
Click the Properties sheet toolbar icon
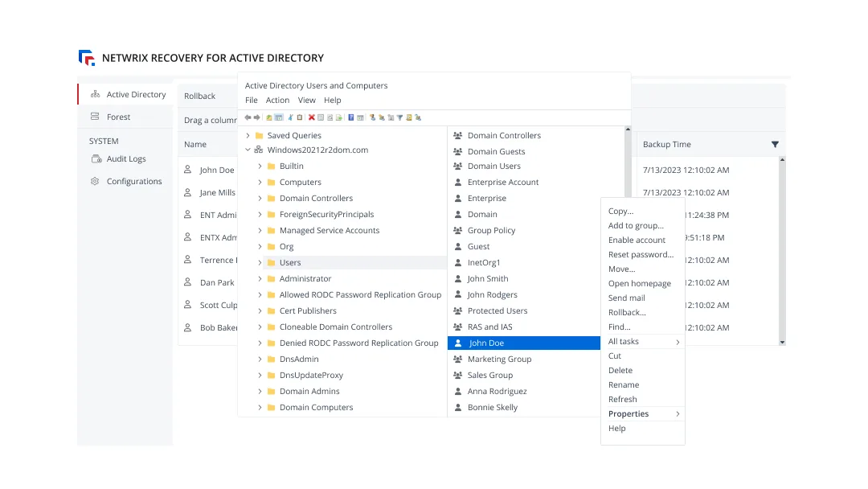pos(321,117)
